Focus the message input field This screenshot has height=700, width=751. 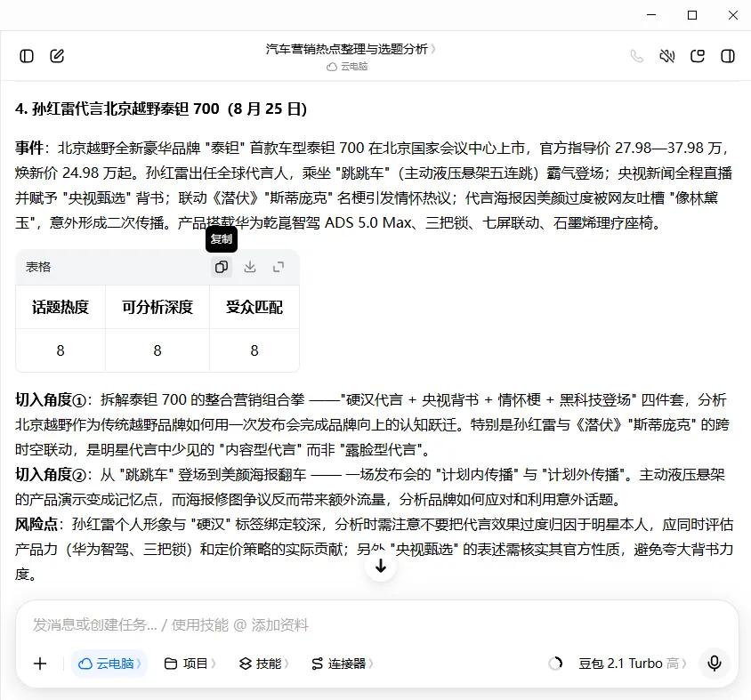click(377, 624)
